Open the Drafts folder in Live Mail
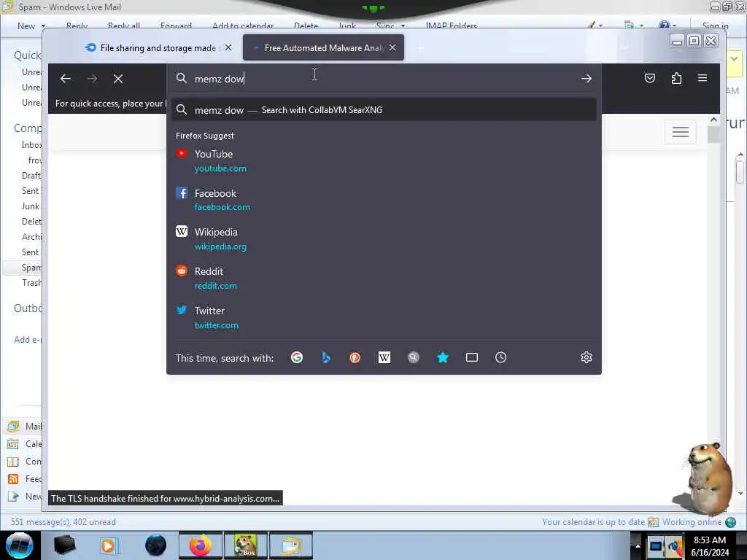This screenshot has width=747, height=560. (31, 176)
